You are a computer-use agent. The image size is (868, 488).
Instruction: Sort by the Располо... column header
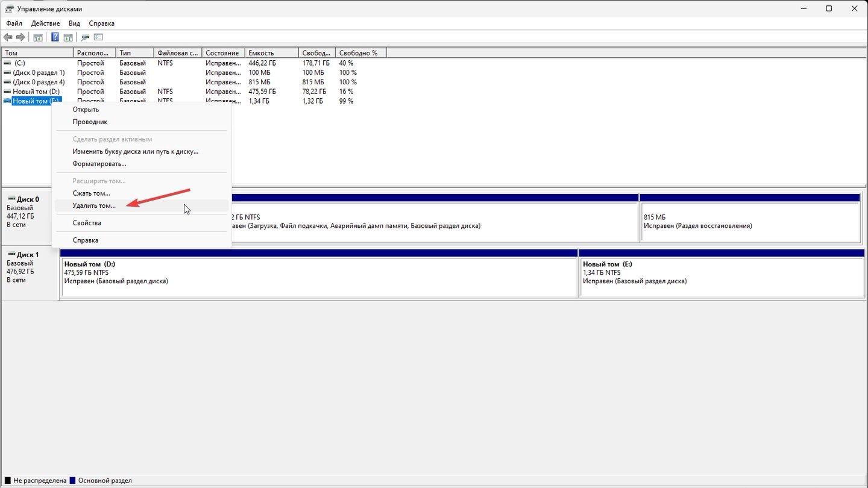click(95, 53)
